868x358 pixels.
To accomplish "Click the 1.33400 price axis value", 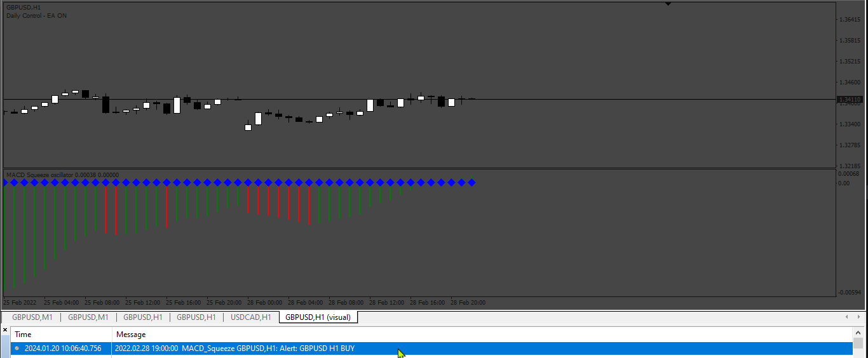I will coord(850,124).
